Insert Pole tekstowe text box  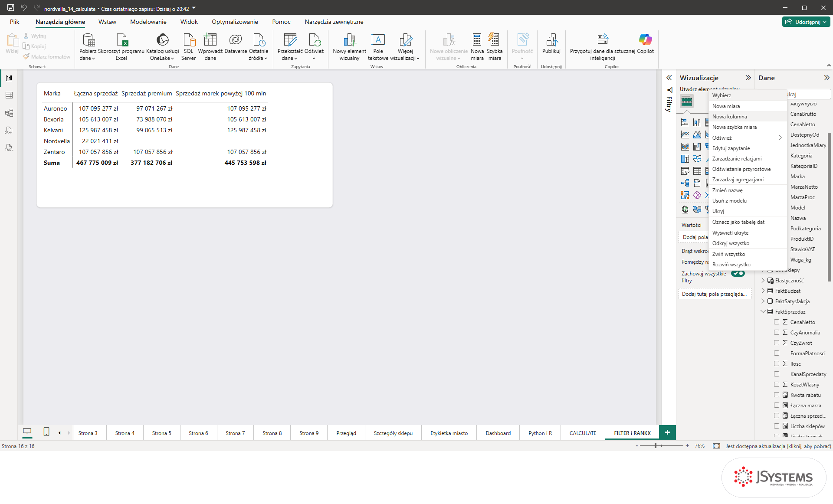point(378,40)
